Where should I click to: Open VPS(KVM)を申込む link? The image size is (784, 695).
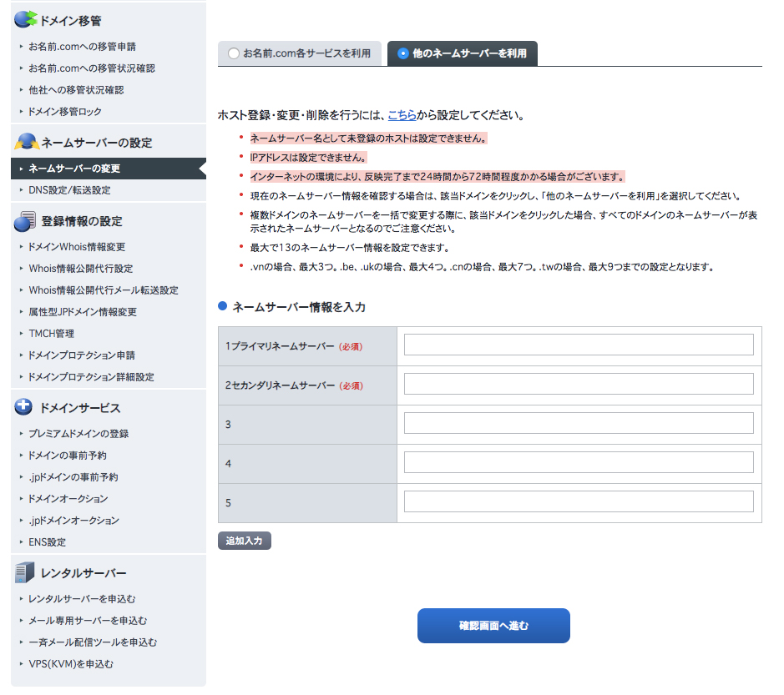(x=71, y=663)
